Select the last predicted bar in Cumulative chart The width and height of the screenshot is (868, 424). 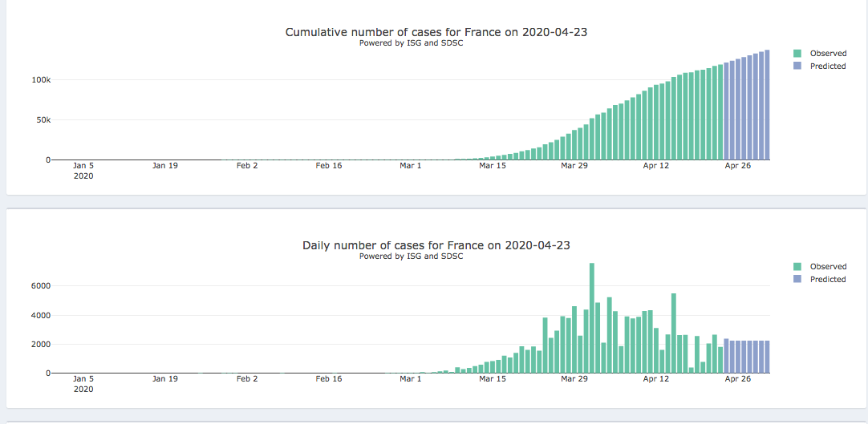[x=767, y=106]
